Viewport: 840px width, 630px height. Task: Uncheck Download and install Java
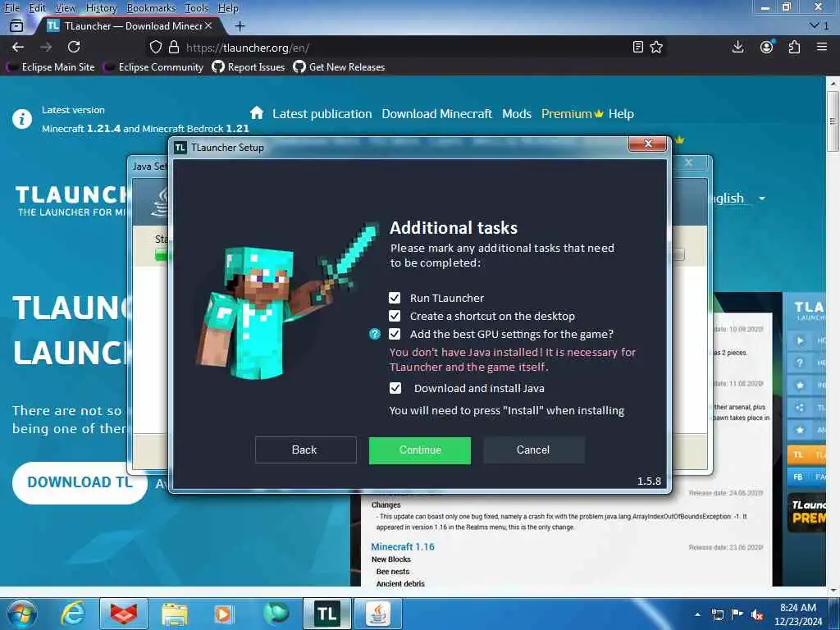[395, 388]
